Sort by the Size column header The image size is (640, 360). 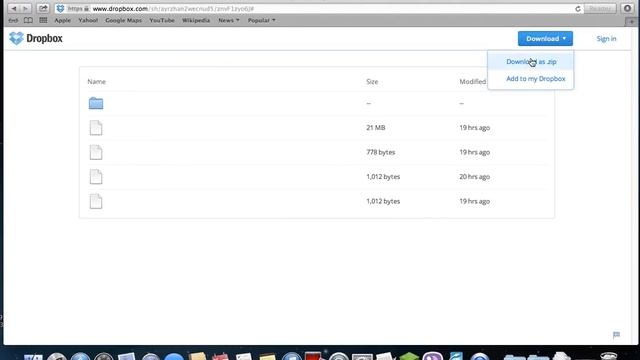pos(372,82)
